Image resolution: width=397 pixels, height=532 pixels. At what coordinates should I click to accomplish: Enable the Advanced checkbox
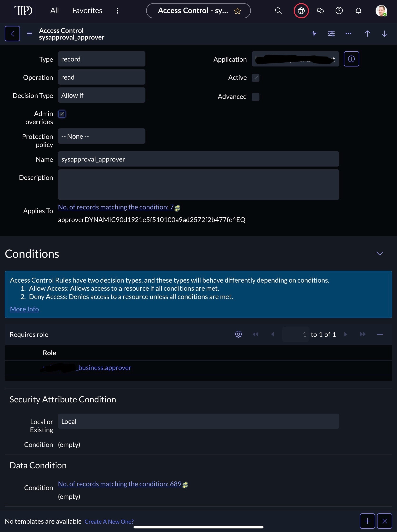coord(255,97)
